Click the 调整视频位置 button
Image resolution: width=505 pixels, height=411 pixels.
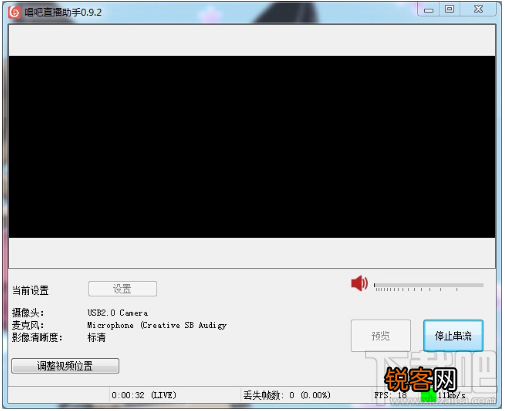pyautogui.click(x=65, y=366)
